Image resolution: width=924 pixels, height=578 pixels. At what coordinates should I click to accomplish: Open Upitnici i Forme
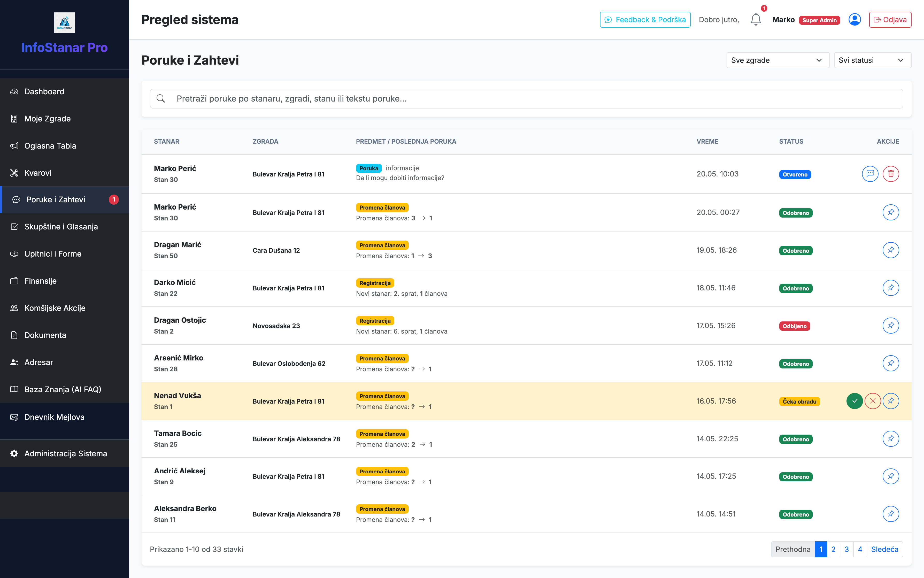pyautogui.click(x=65, y=254)
